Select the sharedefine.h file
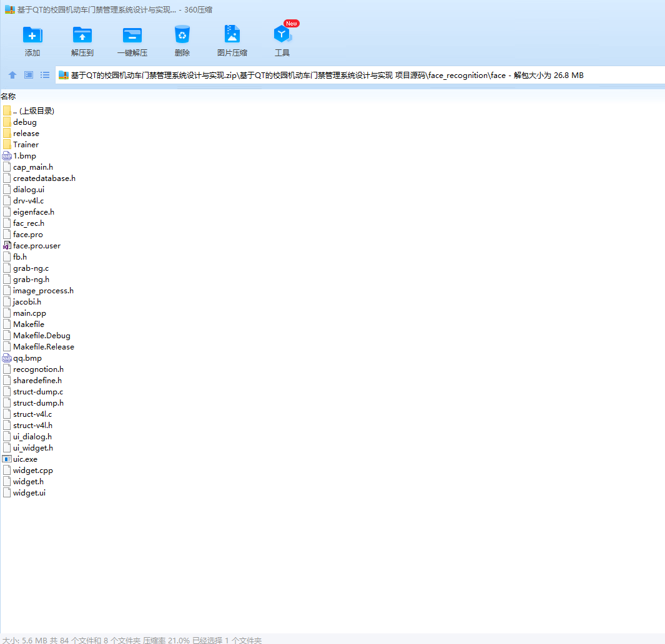Image resolution: width=665 pixels, height=644 pixels. click(x=32, y=380)
